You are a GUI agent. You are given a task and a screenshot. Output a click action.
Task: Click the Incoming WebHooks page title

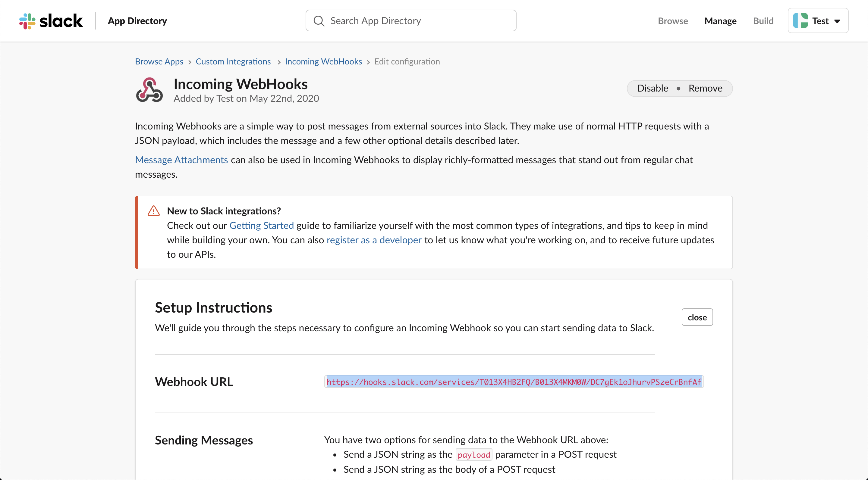point(241,84)
